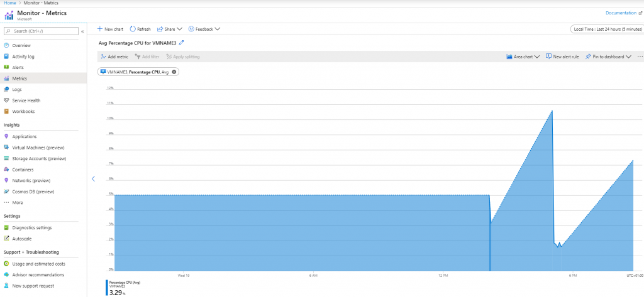The width and height of the screenshot is (644, 297).
Task: Click the plus icon for New chart
Action: coord(100,29)
